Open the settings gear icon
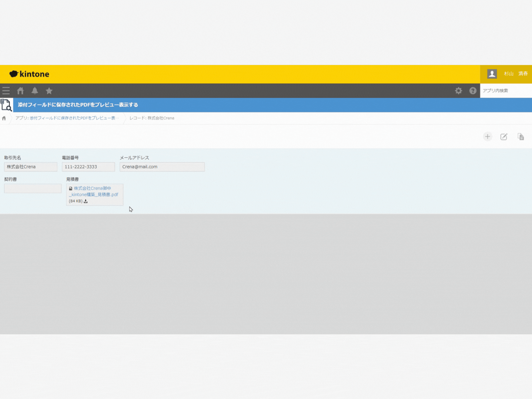The width and height of the screenshot is (532, 399). (x=459, y=91)
